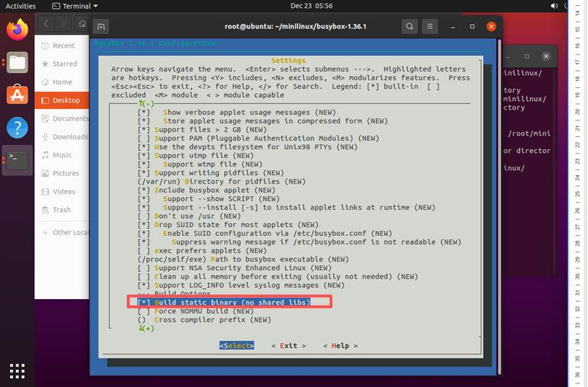
Task: Select Cross compiler prefix entry
Action: [x=204, y=320]
